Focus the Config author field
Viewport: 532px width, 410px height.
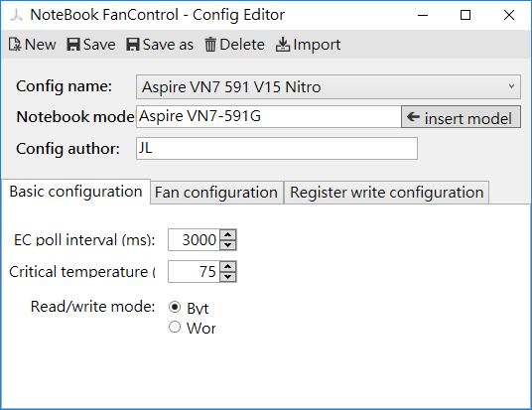point(277,148)
